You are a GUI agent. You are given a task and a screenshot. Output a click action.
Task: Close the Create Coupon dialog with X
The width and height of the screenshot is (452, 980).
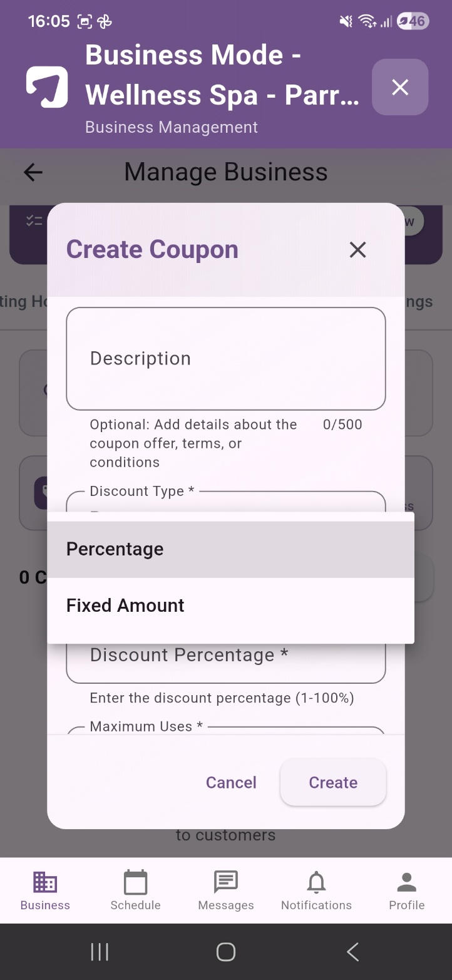click(357, 250)
